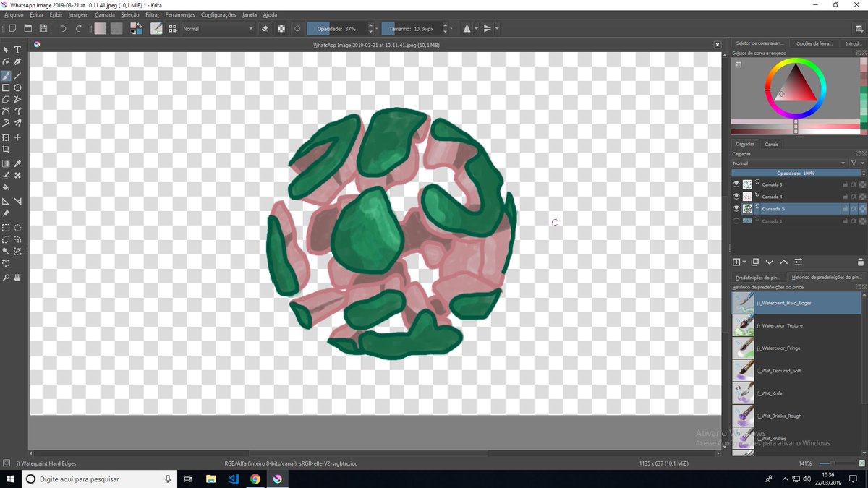Image resolution: width=868 pixels, height=488 pixels.
Task: Open a file via folder icon
Action: pos(28,28)
